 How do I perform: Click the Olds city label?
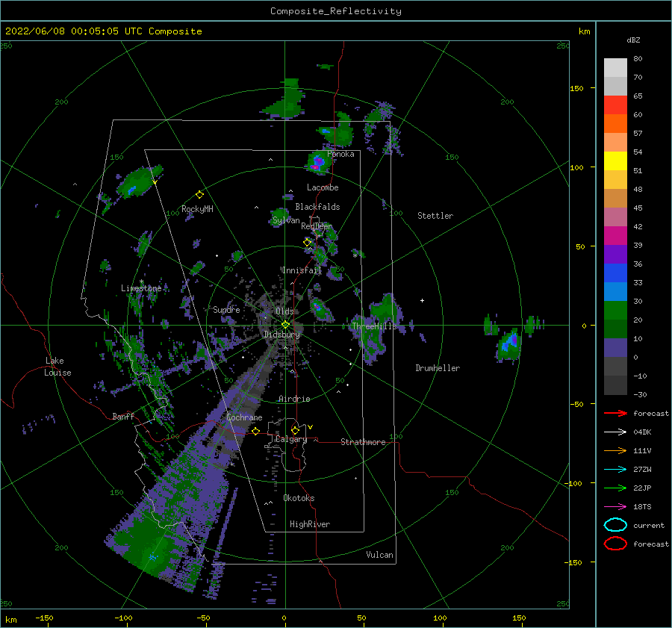(x=284, y=311)
